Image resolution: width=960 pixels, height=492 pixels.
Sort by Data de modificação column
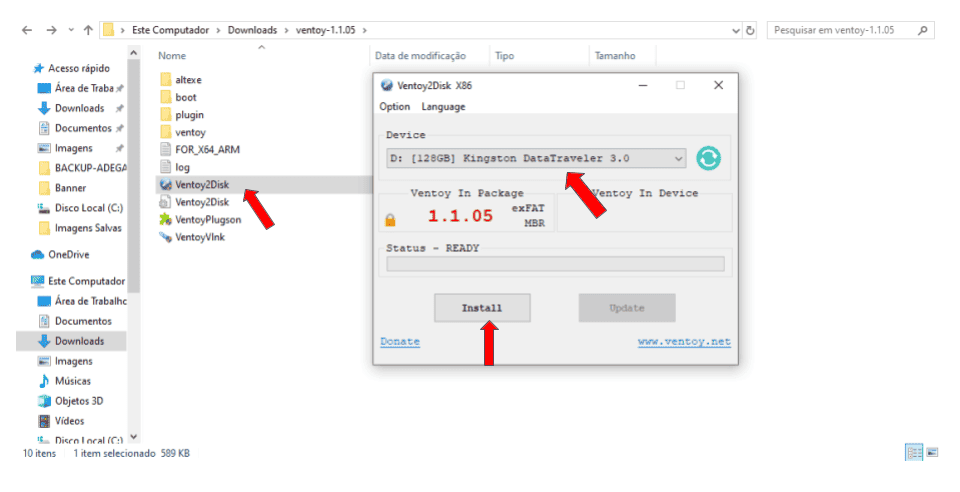click(420, 56)
